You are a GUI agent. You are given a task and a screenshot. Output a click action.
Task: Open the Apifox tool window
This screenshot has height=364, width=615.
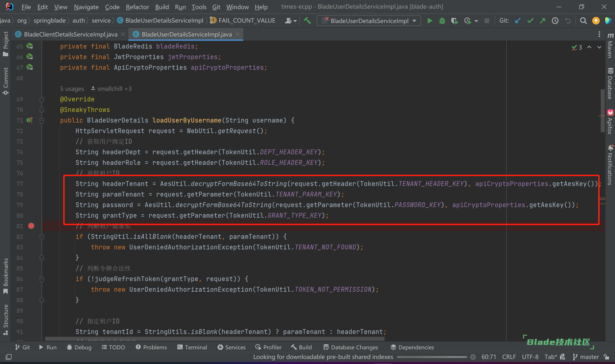(x=610, y=122)
